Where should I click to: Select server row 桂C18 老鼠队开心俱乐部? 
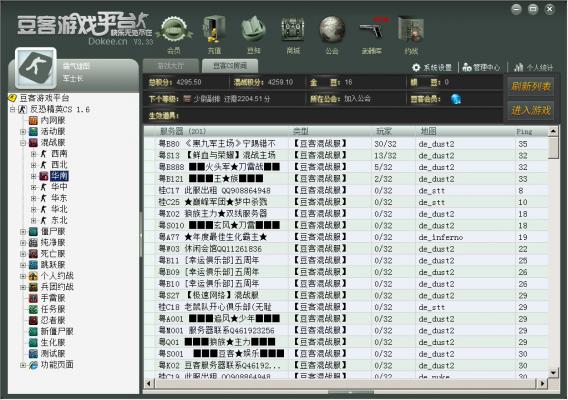coord(346,307)
